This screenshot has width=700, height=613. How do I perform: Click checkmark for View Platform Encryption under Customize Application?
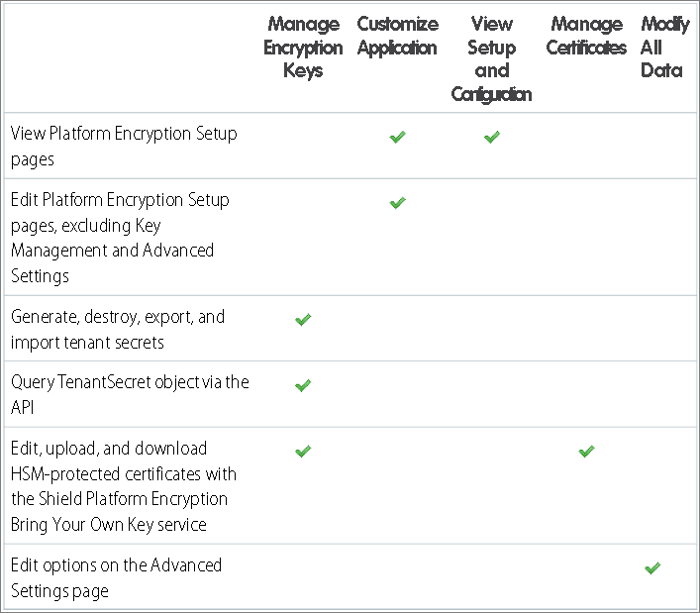[397, 138]
